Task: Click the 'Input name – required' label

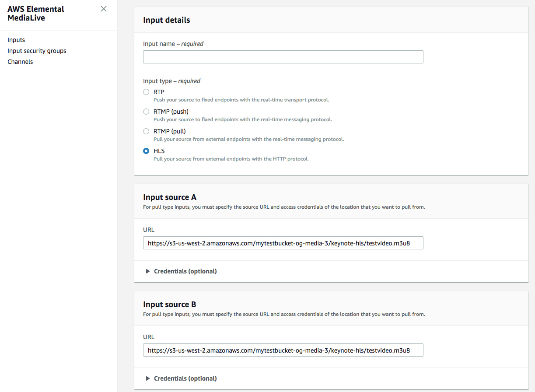Action: tap(173, 44)
